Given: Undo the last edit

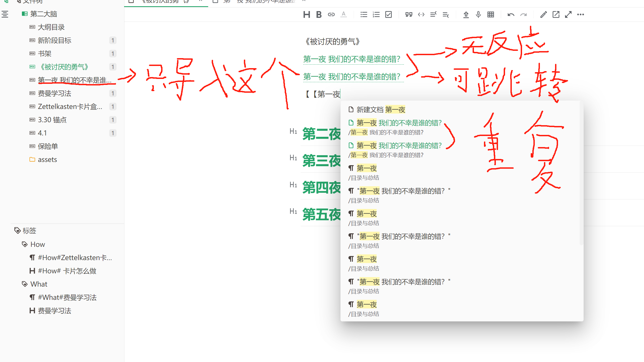Looking at the screenshot, I should click(x=511, y=15).
